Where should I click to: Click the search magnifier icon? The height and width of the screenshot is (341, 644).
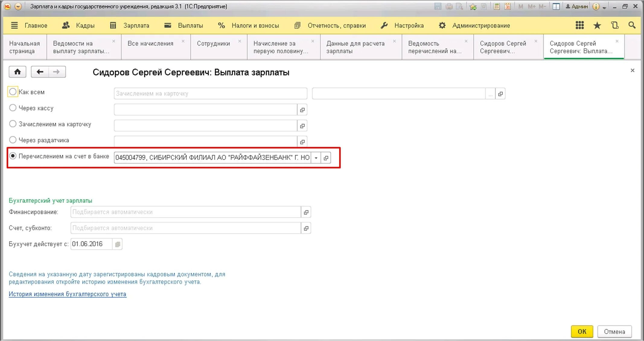[632, 26]
